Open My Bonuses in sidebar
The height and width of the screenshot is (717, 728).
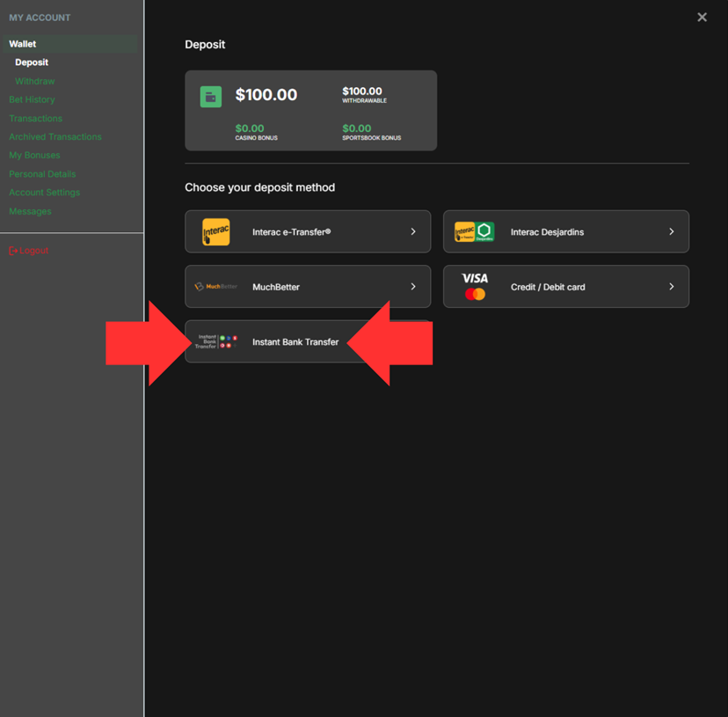34,156
